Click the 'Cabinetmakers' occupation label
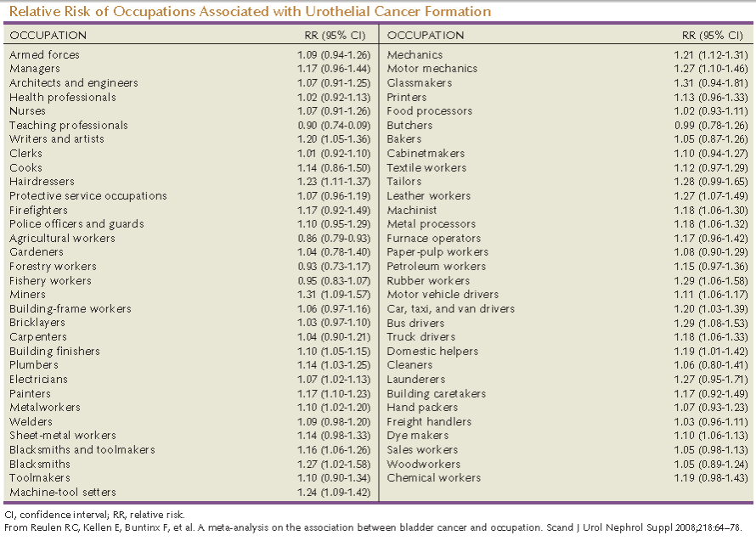Image resolution: width=756 pixels, height=541 pixels. coord(426,154)
